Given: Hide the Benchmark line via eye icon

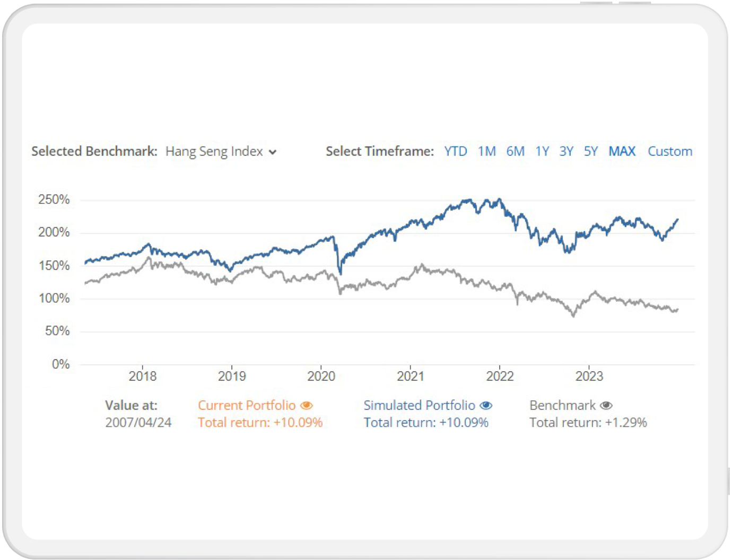Looking at the screenshot, I should click(606, 406).
